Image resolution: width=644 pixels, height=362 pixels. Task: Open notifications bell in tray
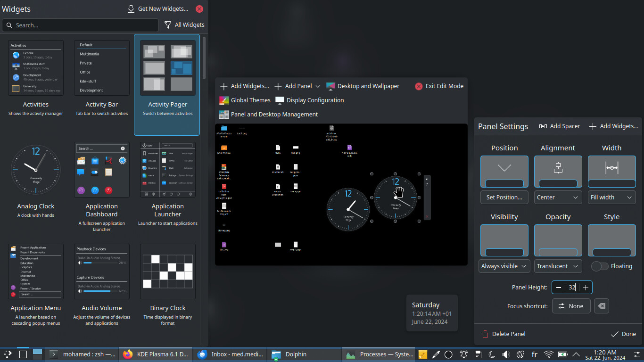pyautogui.click(x=463, y=354)
